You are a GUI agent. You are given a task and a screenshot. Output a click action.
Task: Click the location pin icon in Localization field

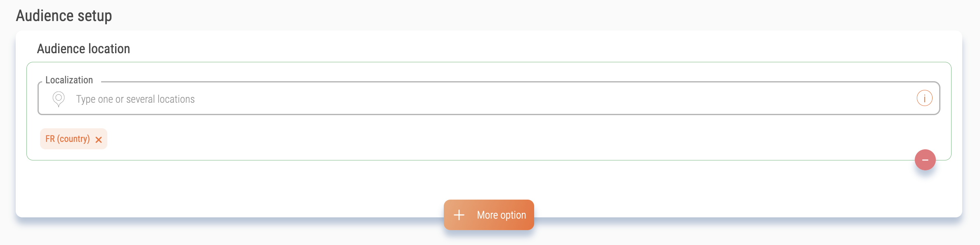pyautogui.click(x=59, y=99)
